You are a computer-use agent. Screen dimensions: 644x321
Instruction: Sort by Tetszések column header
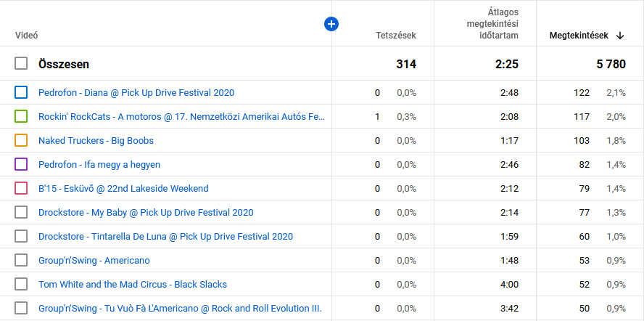point(395,35)
